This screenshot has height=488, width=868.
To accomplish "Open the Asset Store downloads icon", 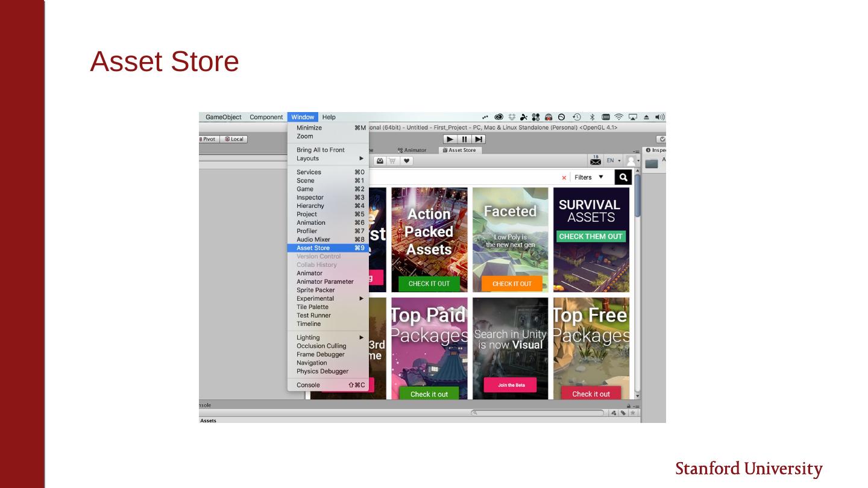I will 380,161.
